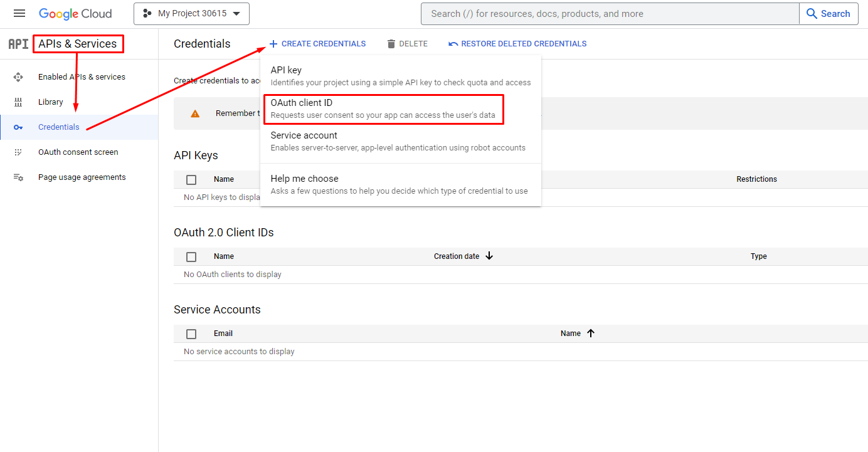
Task: Choose OAuth client ID option
Action: point(401,109)
